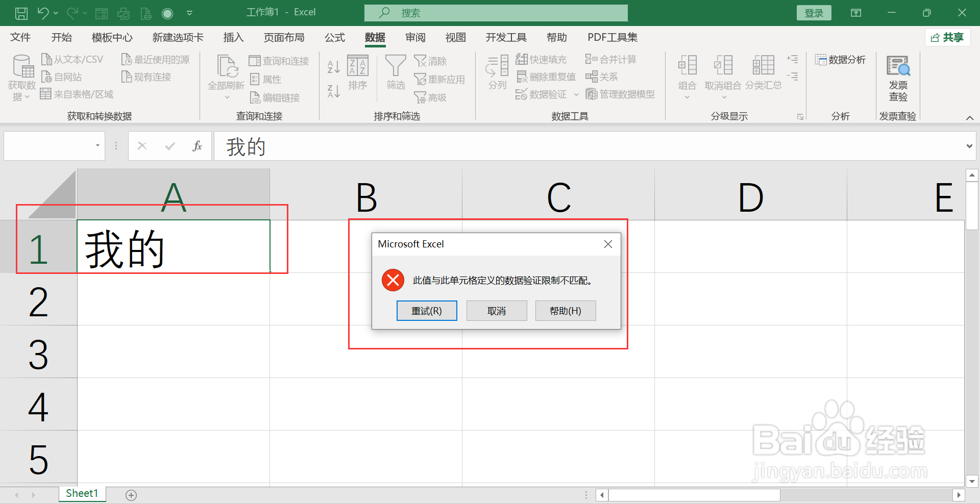Open the Undo history dropdown arrow
Screen dimensions: 980x504
tap(56, 13)
